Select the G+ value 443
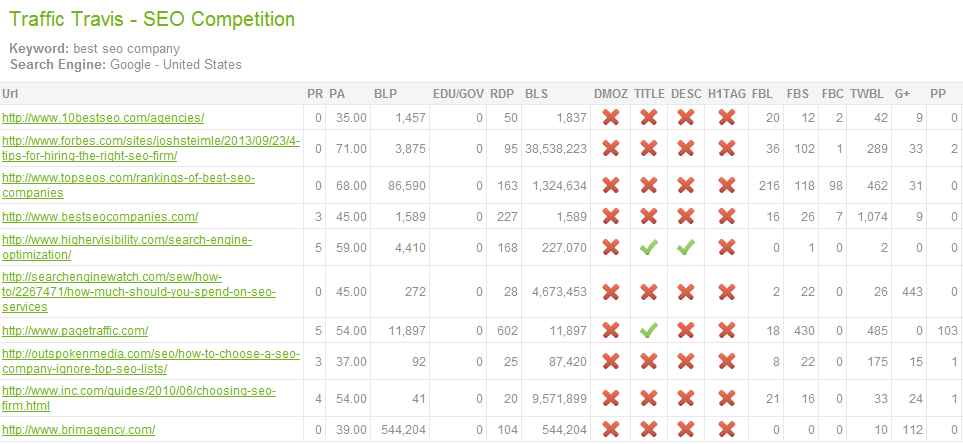This screenshot has width=963, height=444. 912,292
